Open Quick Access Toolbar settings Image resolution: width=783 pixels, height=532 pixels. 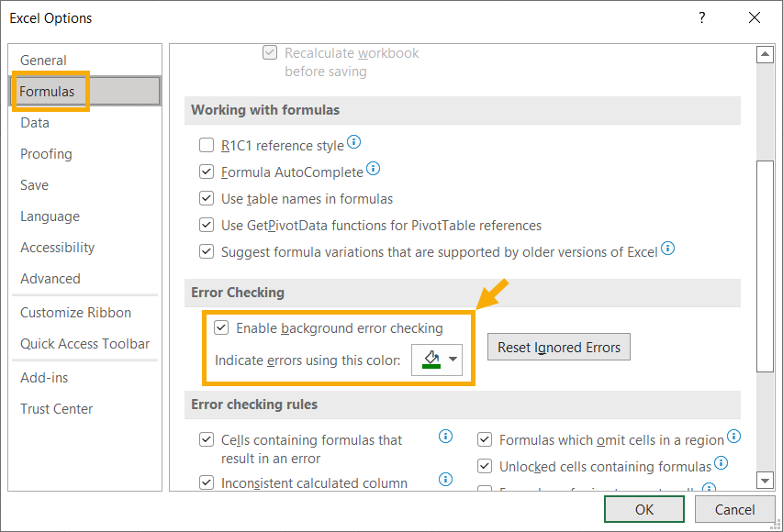pyautogui.click(x=85, y=344)
